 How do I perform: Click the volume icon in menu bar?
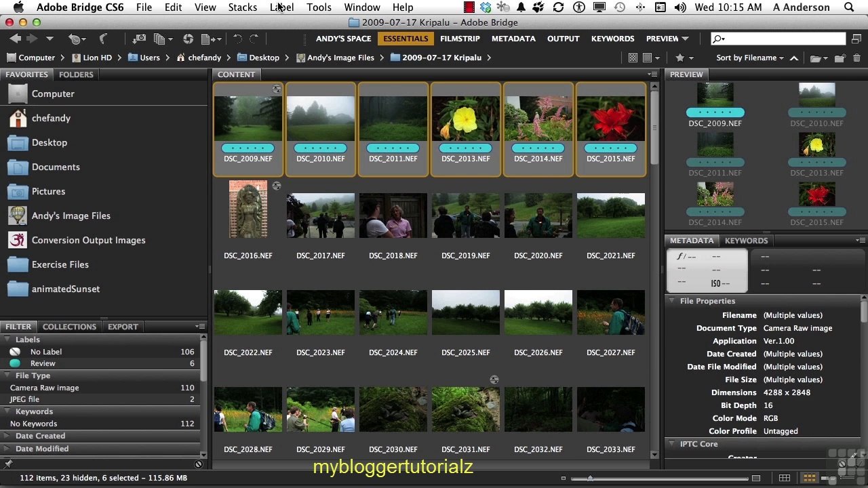680,7
